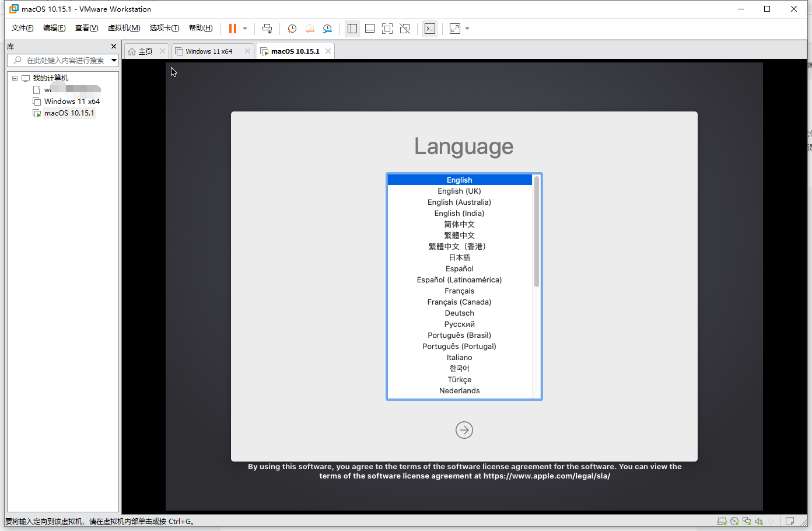Viewport: 812px width, 531px height.
Task: Click the message log note icon
Action: [790, 521]
